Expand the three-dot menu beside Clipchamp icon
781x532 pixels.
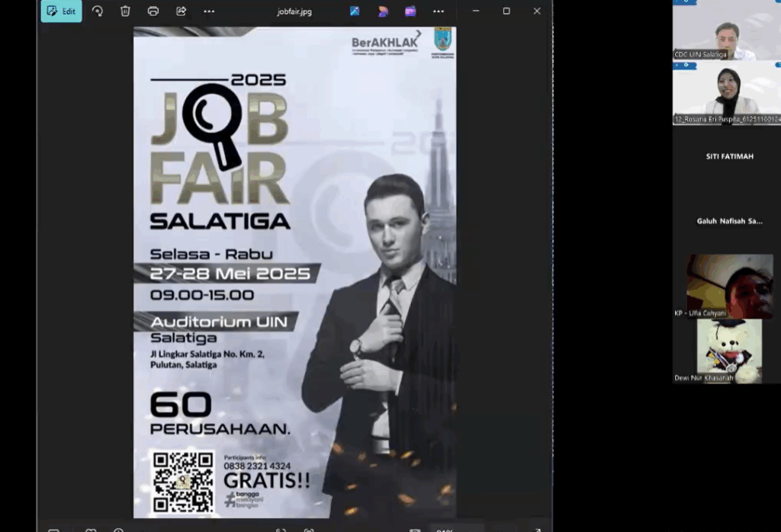[438, 11]
